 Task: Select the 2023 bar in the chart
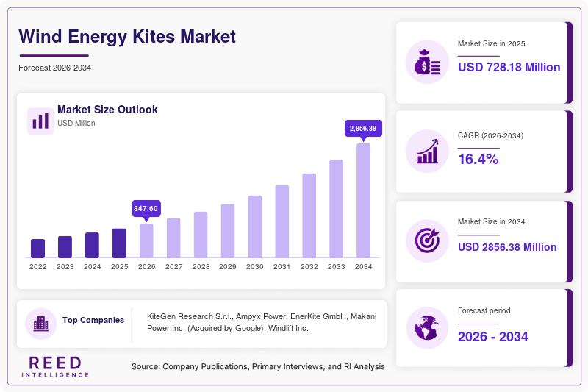click(x=65, y=247)
